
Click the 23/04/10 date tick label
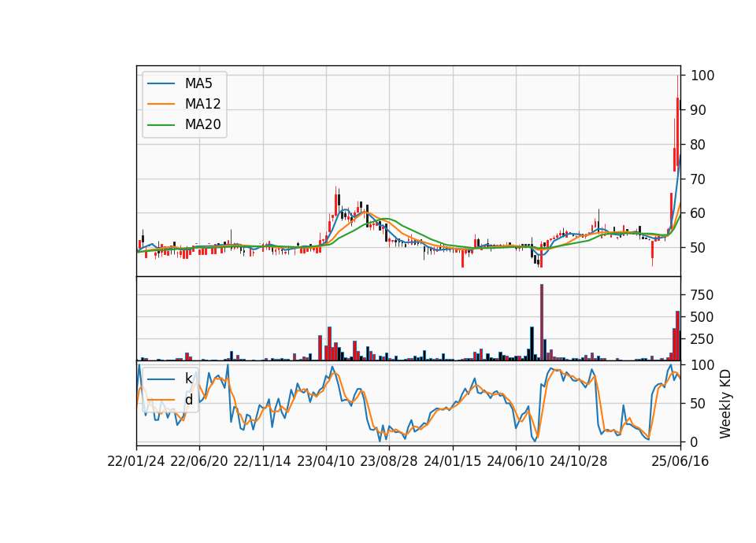tap(326, 462)
